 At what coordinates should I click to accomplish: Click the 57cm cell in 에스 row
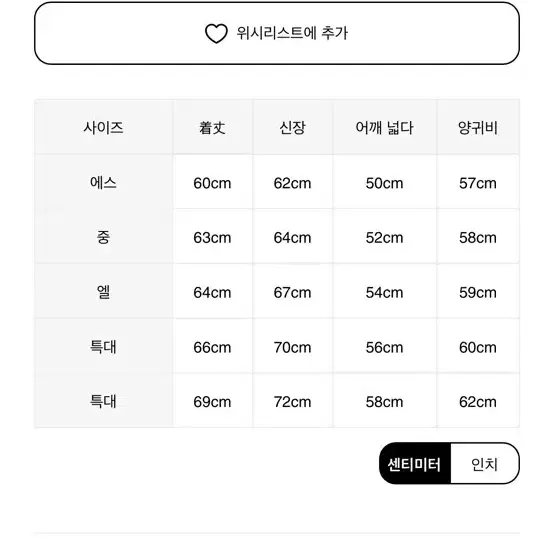click(x=478, y=182)
